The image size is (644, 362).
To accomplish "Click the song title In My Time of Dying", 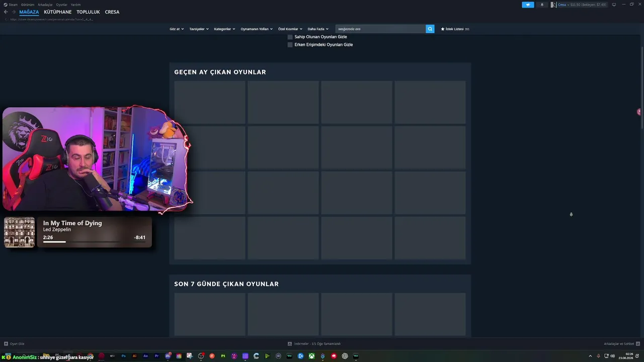I will 72,223.
